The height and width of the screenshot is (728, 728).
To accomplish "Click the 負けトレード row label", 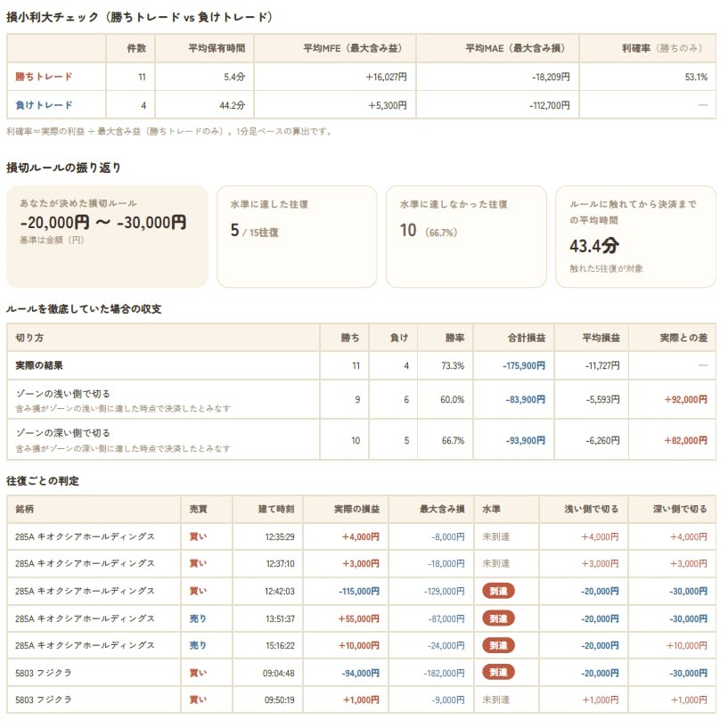I will coord(44,105).
